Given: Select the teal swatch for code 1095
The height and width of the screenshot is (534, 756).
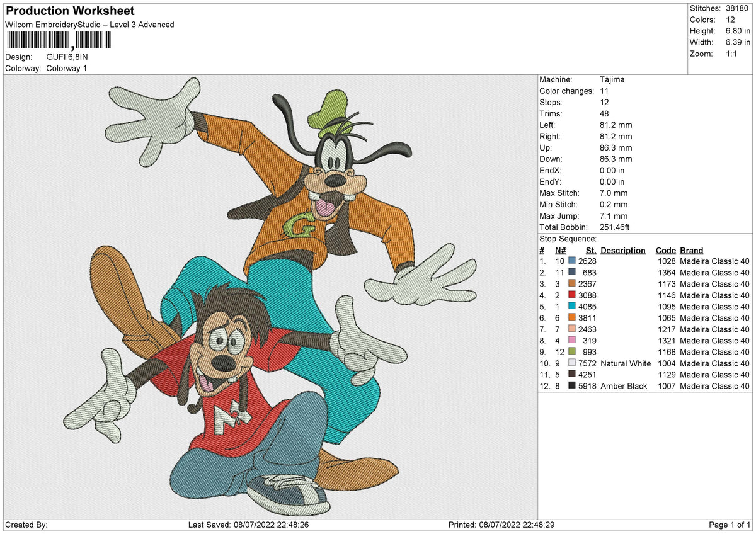Looking at the screenshot, I should tap(572, 307).
